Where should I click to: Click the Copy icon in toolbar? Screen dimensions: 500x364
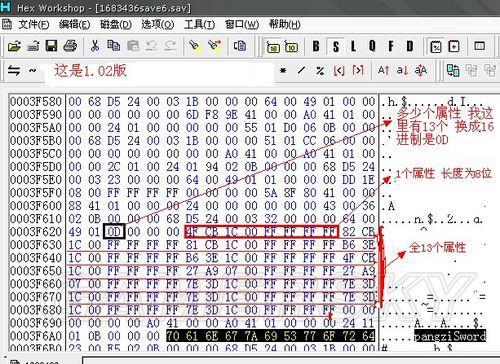114,46
